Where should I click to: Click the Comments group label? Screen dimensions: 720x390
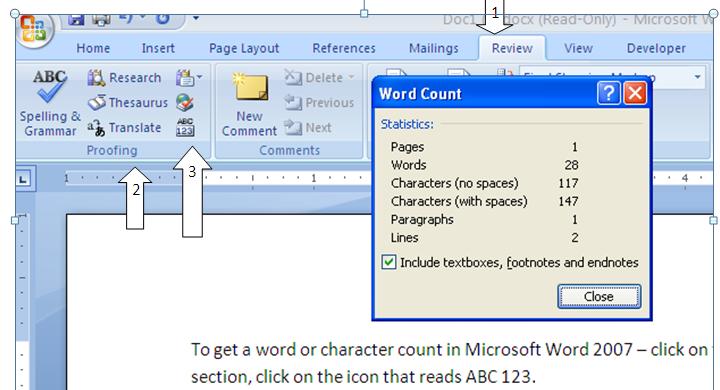[x=289, y=150]
